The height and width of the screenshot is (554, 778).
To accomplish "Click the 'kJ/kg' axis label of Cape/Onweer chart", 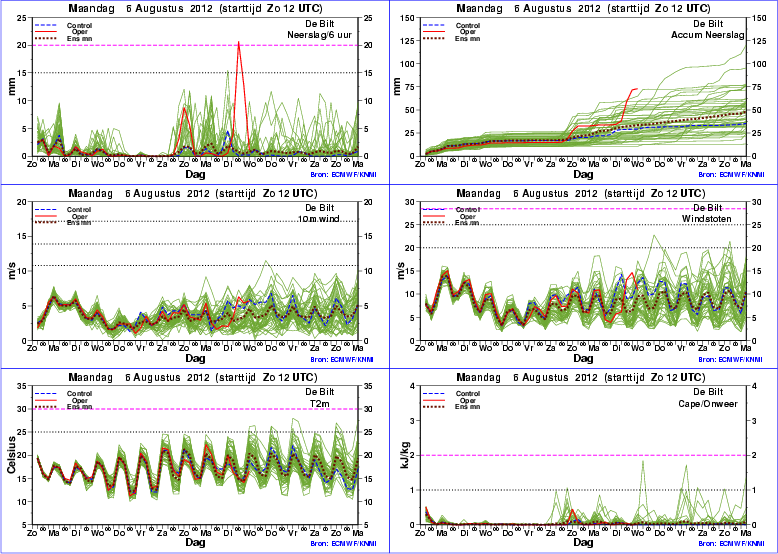I will coord(405,455).
